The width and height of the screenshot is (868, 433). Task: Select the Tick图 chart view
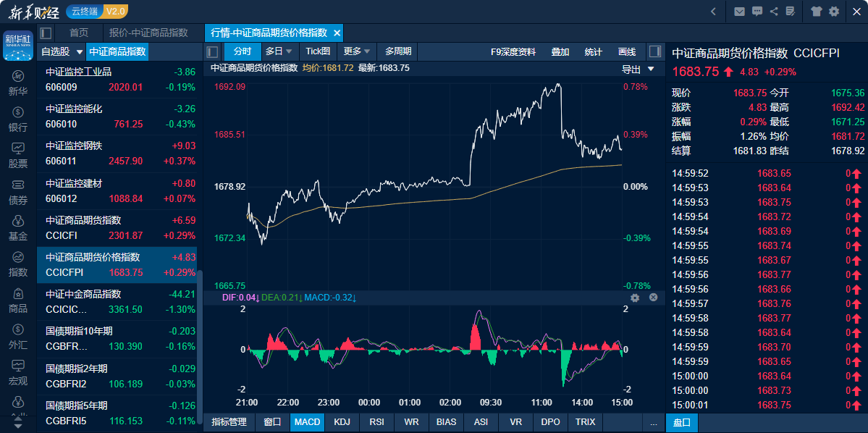318,52
